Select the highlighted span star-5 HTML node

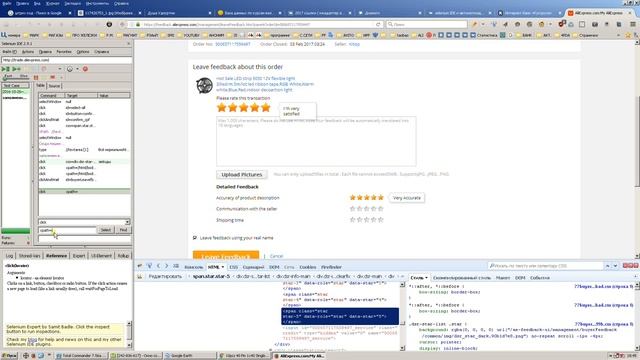click(340, 316)
